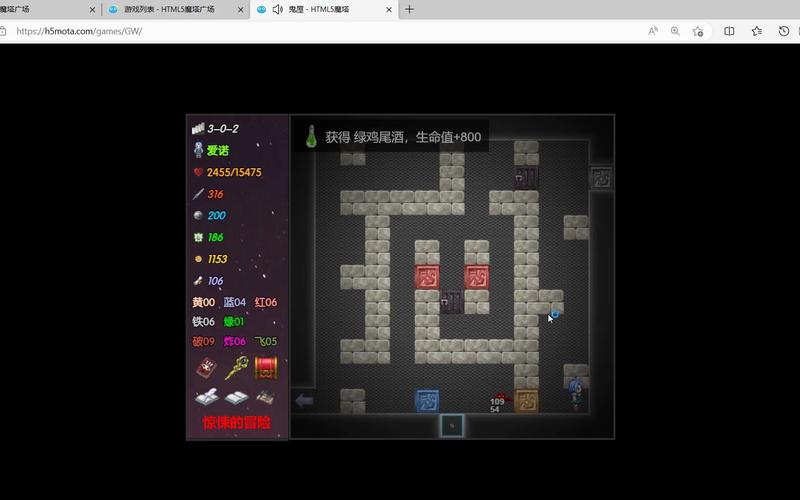This screenshot has width=800, height=500.
Task: Click the left red door
Action: click(427, 277)
